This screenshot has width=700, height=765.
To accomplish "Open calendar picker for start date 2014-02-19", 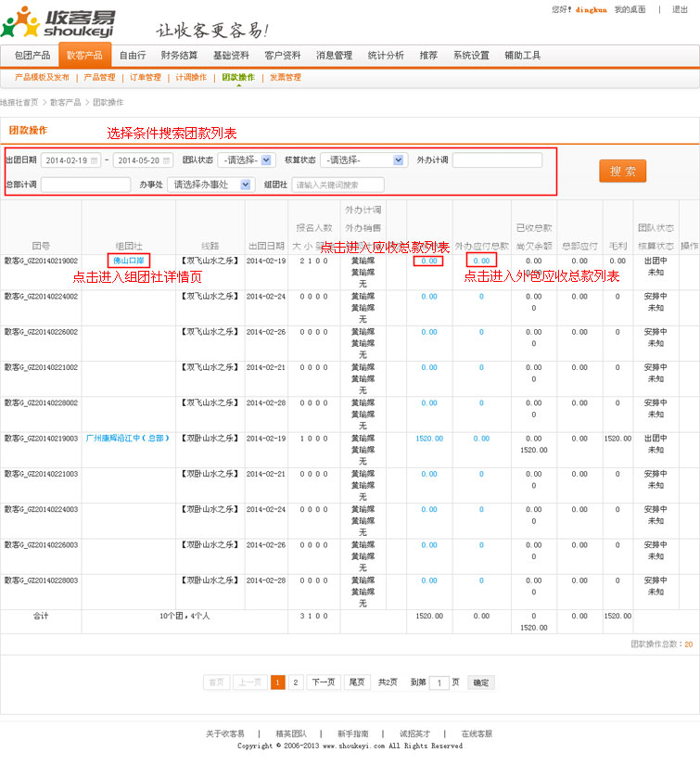I will point(94,160).
